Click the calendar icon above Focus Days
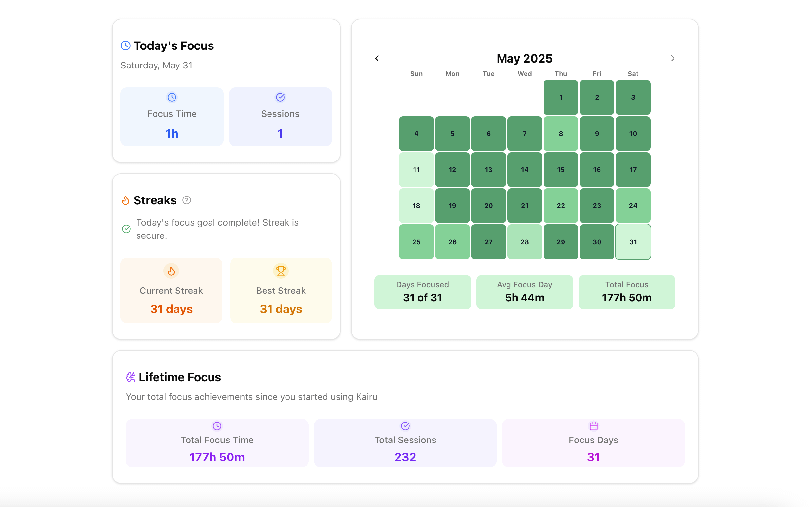This screenshot has height=507, width=812. point(593,426)
